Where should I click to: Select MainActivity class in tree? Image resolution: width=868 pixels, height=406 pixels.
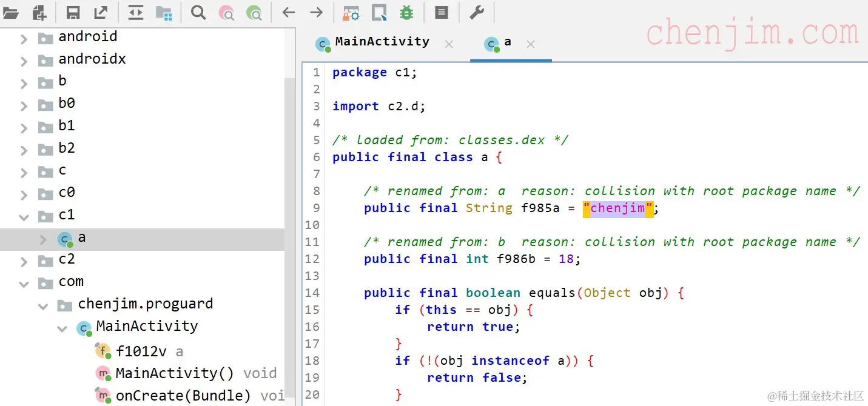pyautogui.click(x=138, y=327)
